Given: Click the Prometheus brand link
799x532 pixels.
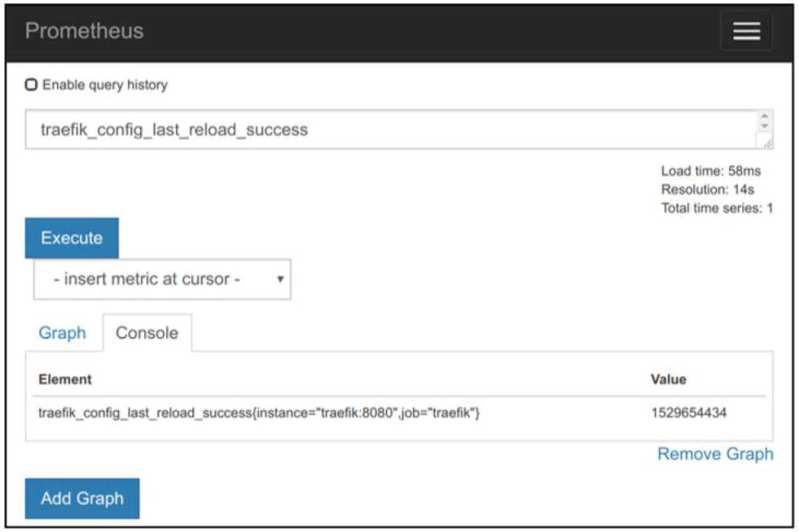Looking at the screenshot, I should point(84,31).
